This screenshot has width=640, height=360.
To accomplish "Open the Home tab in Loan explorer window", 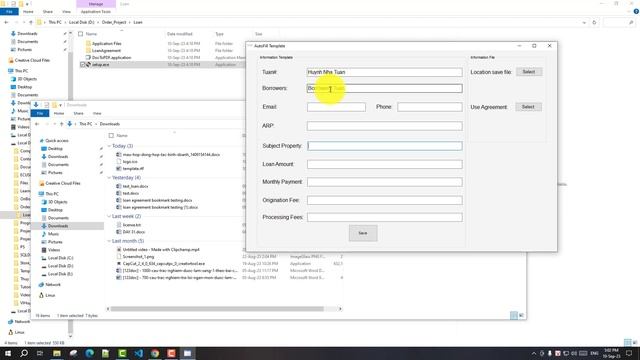I will [28, 12].
